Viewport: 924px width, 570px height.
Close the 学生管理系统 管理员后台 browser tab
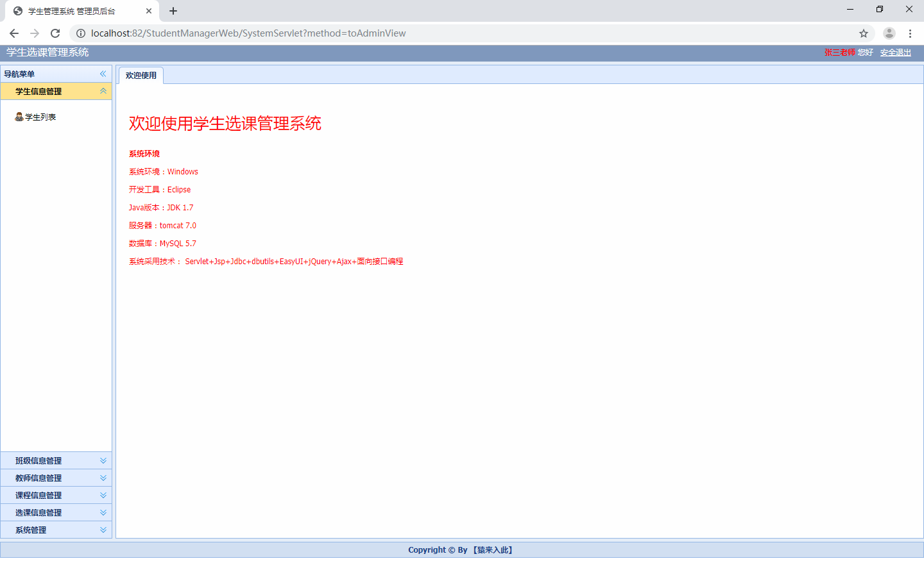149,11
